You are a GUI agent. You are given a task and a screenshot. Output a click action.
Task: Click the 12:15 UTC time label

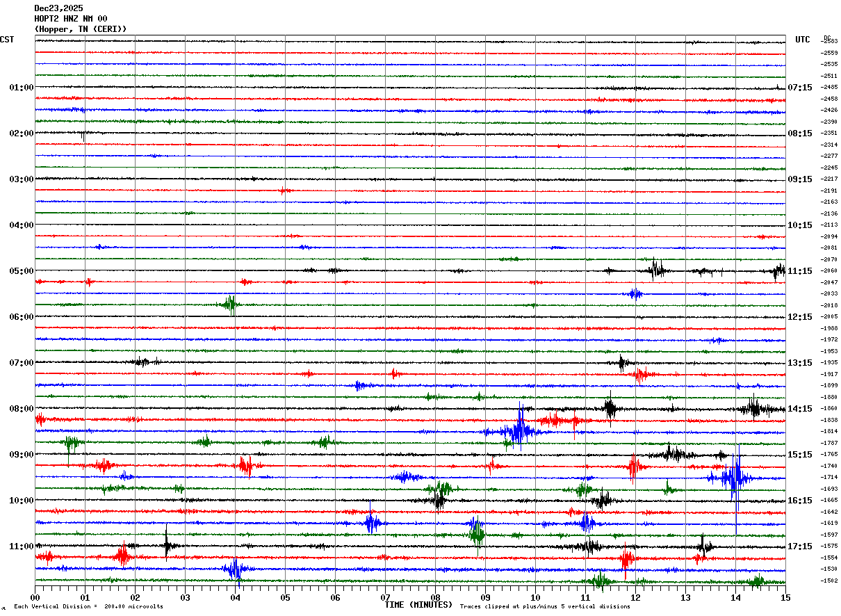[800, 317]
